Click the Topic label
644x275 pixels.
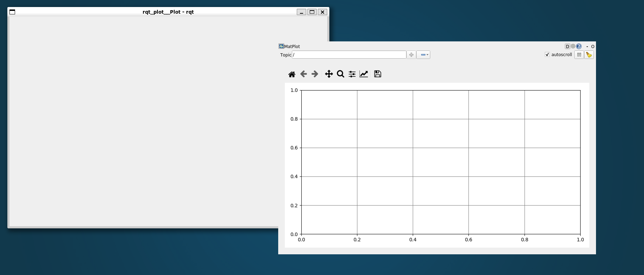(x=286, y=55)
